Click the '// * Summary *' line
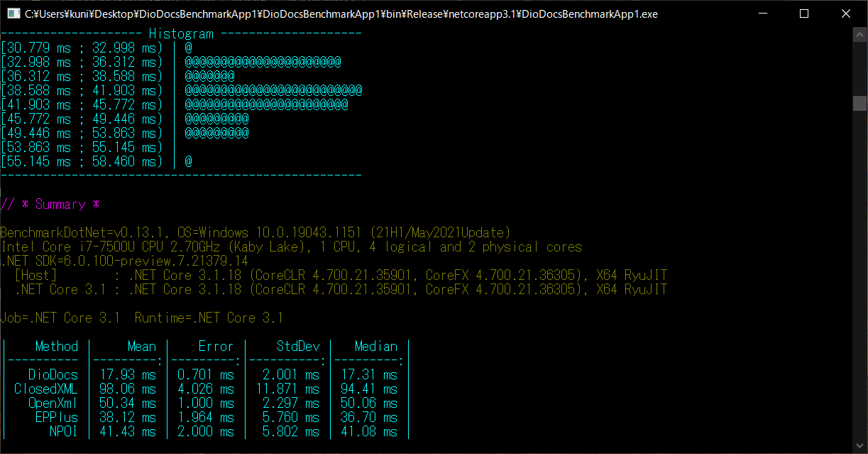868x454 pixels. point(50,204)
